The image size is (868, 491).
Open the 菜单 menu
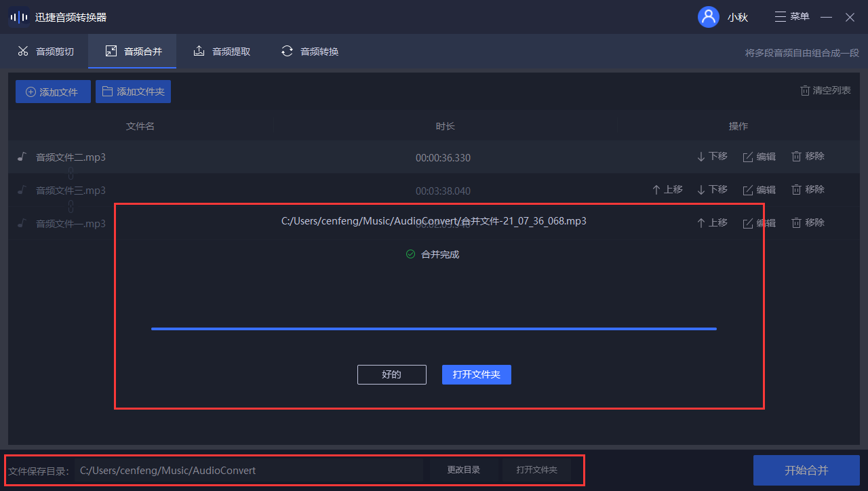pos(791,17)
